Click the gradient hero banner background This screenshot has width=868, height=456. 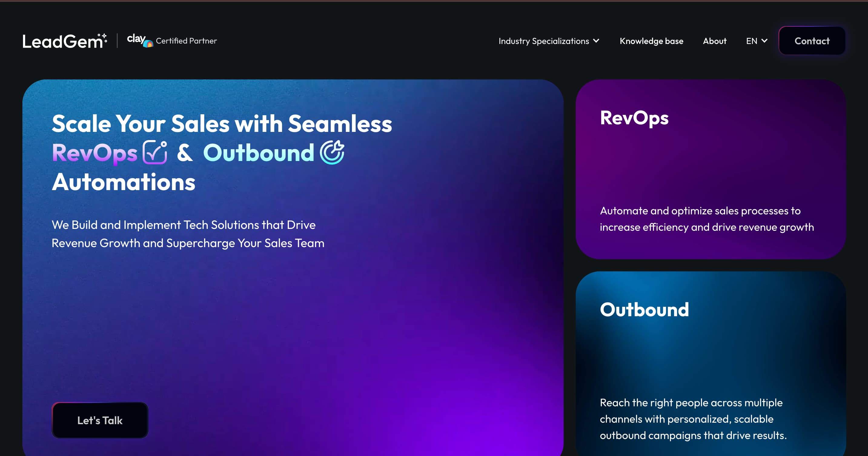tap(404, 320)
